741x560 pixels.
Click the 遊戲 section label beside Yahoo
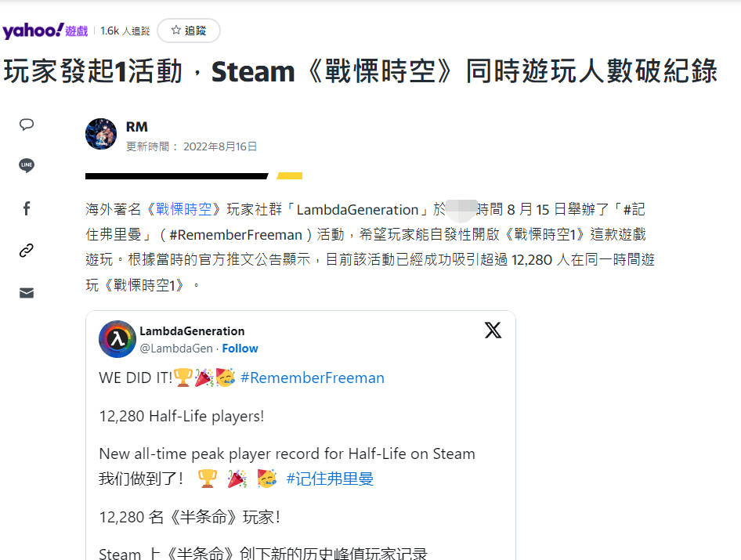(77, 31)
